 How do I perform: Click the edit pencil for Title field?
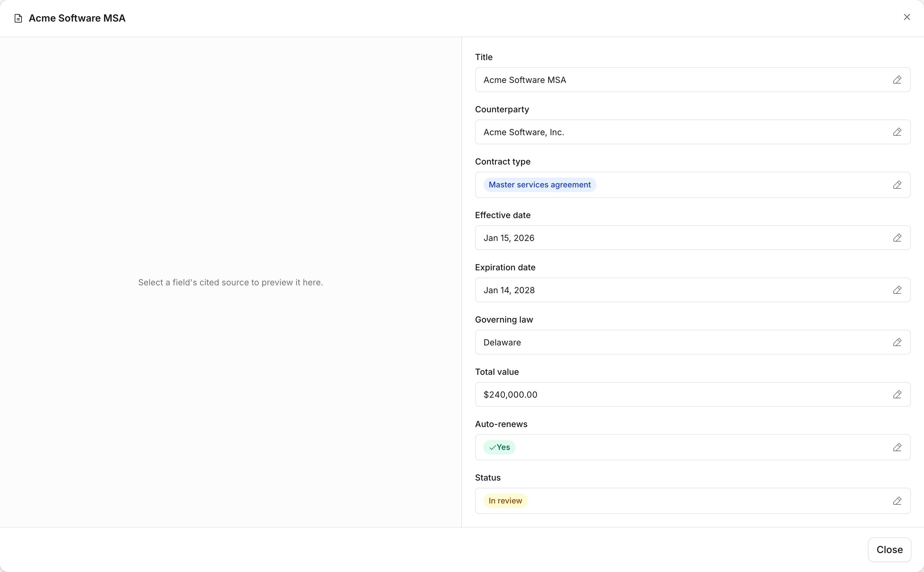coord(897,80)
